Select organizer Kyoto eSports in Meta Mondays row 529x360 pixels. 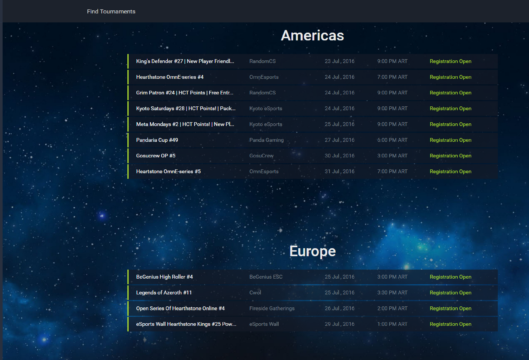266,124
